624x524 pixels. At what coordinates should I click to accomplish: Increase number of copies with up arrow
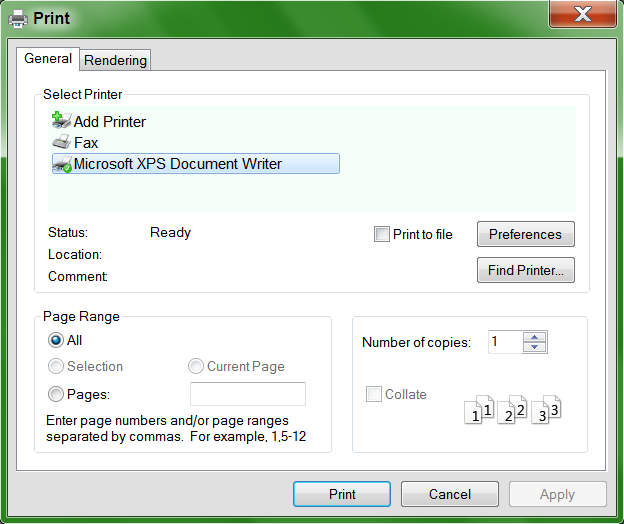[x=535, y=337]
